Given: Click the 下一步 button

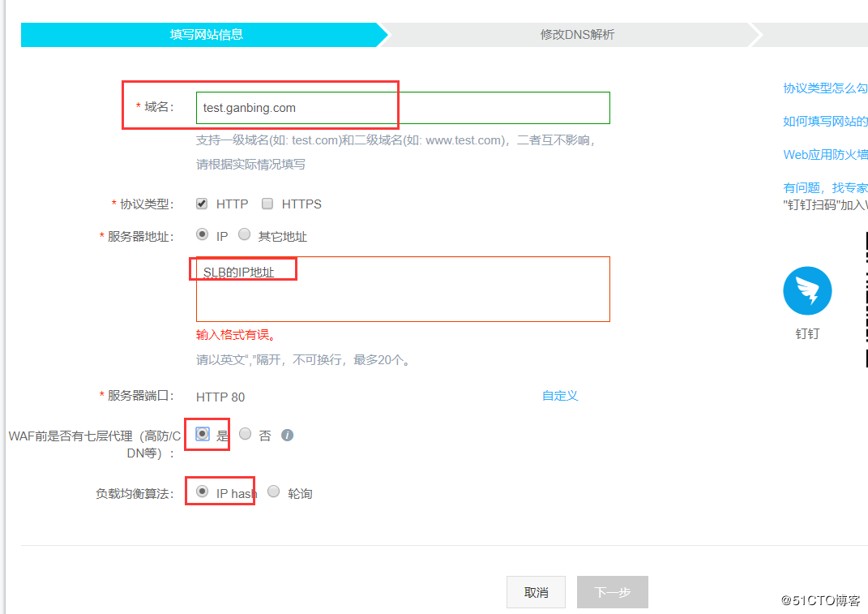Looking at the screenshot, I should click(x=612, y=591).
